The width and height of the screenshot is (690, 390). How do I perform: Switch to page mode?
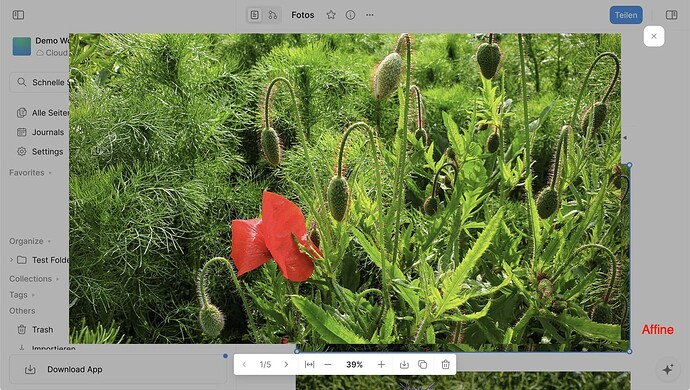pyautogui.click(x=254, y=15)
